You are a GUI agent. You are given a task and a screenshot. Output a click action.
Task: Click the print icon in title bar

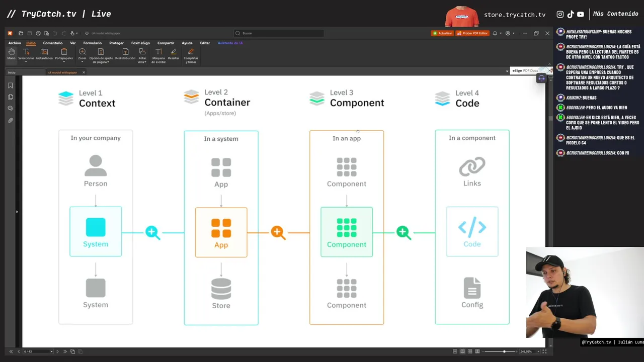point(38,33)
